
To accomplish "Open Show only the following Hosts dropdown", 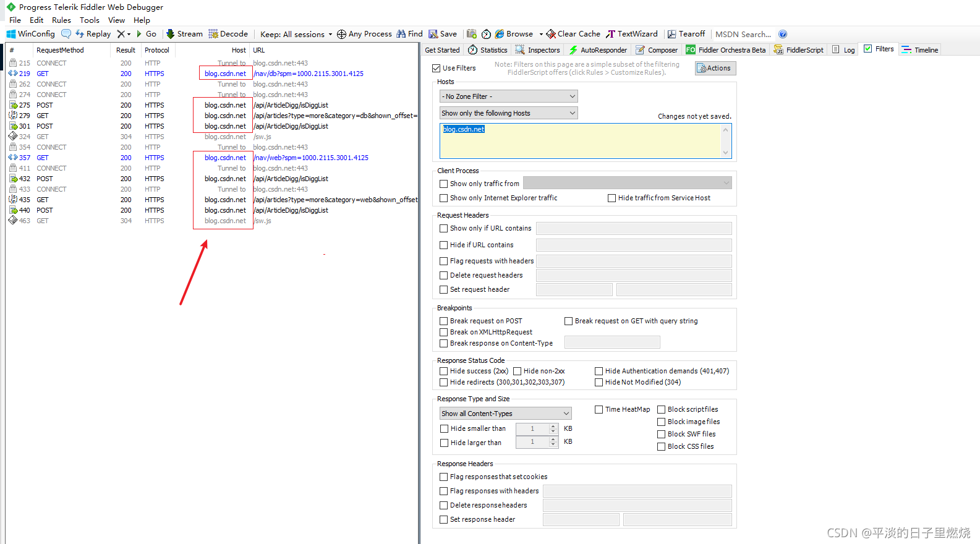I will [x=508, y=113].
